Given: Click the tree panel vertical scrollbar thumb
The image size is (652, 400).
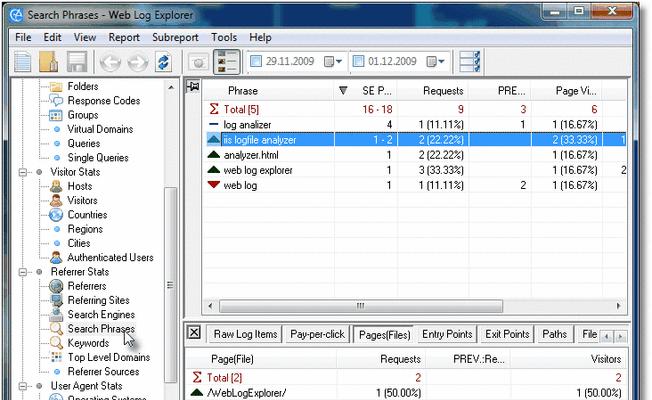Looking at the screenshot, I should point(170,285).
